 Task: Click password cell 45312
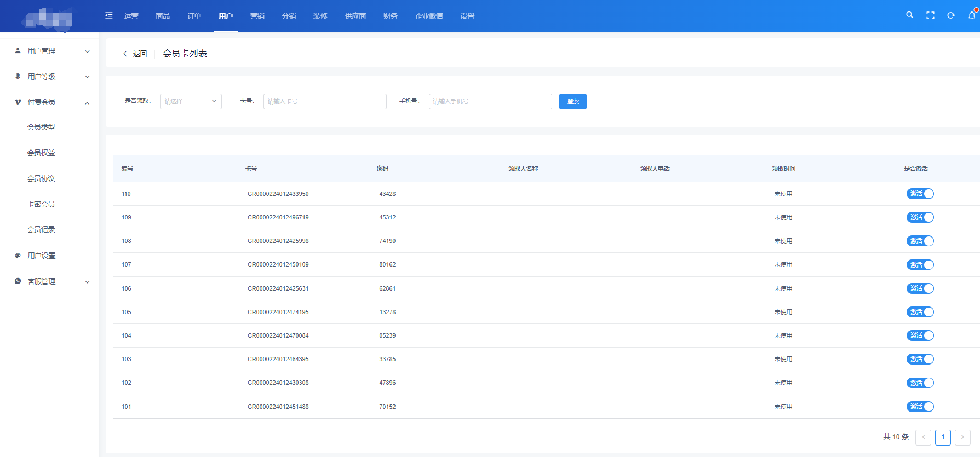pos(387,217)
